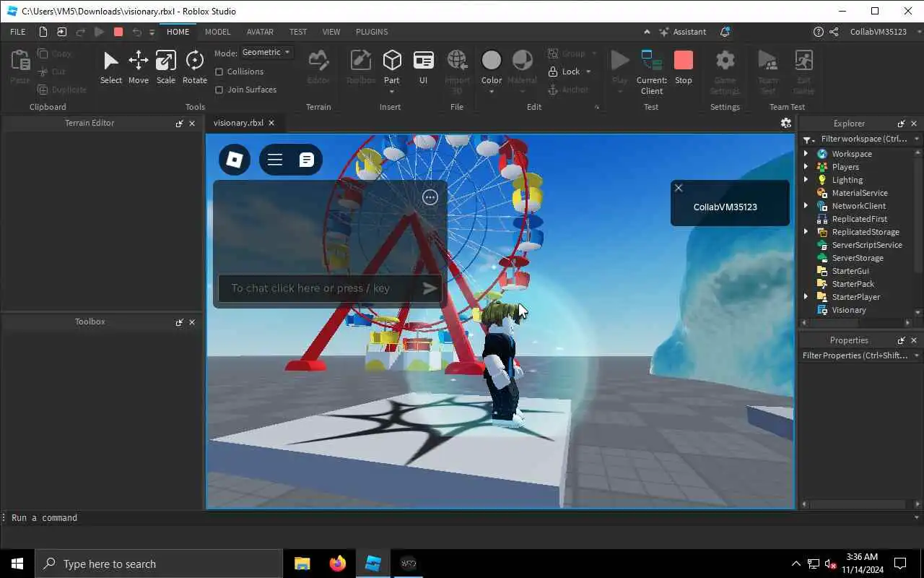Close the Explorer panel
Viewport: 924px width, 578px height.
914,124
